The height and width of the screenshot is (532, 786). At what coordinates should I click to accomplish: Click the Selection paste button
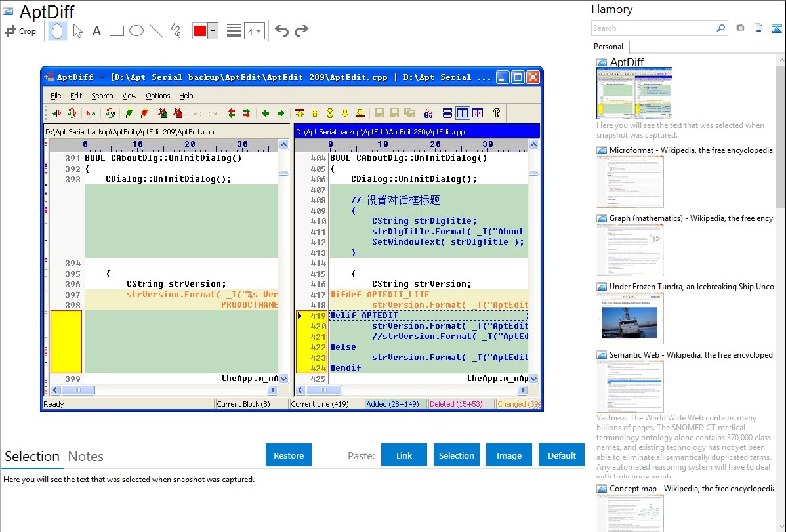pyautogui.click(x=456, y=455)
